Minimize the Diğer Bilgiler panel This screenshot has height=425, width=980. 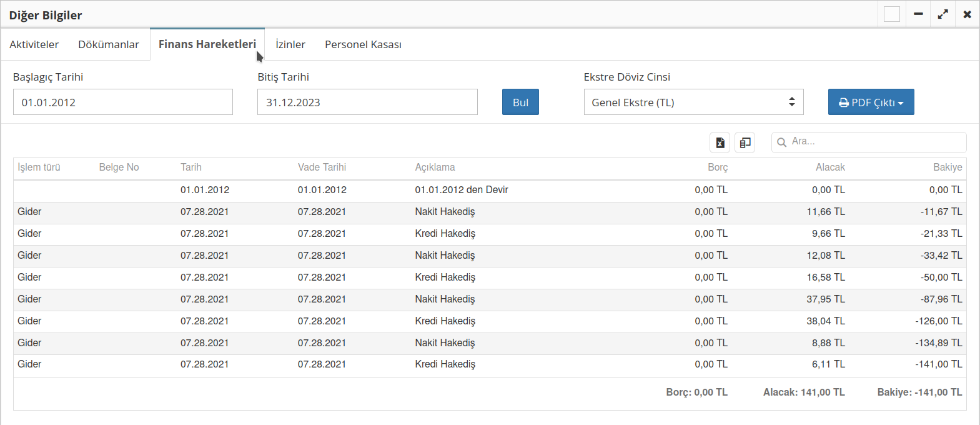click(x=918, y=14)
